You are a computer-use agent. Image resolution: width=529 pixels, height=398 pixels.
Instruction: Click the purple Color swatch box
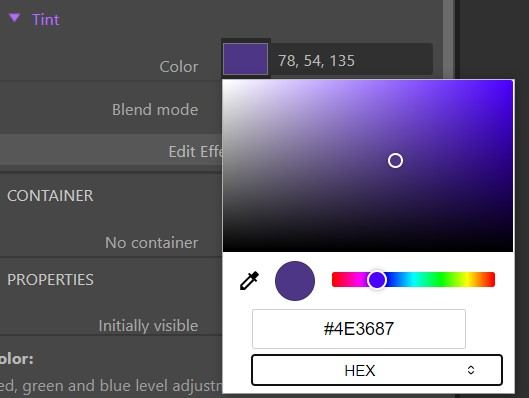point(246,59)
